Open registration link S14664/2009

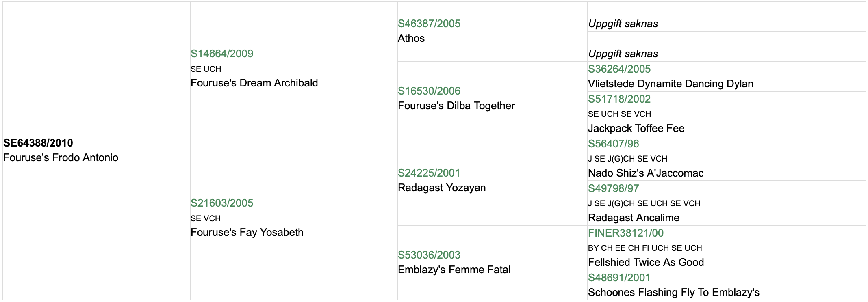(222, 54)
